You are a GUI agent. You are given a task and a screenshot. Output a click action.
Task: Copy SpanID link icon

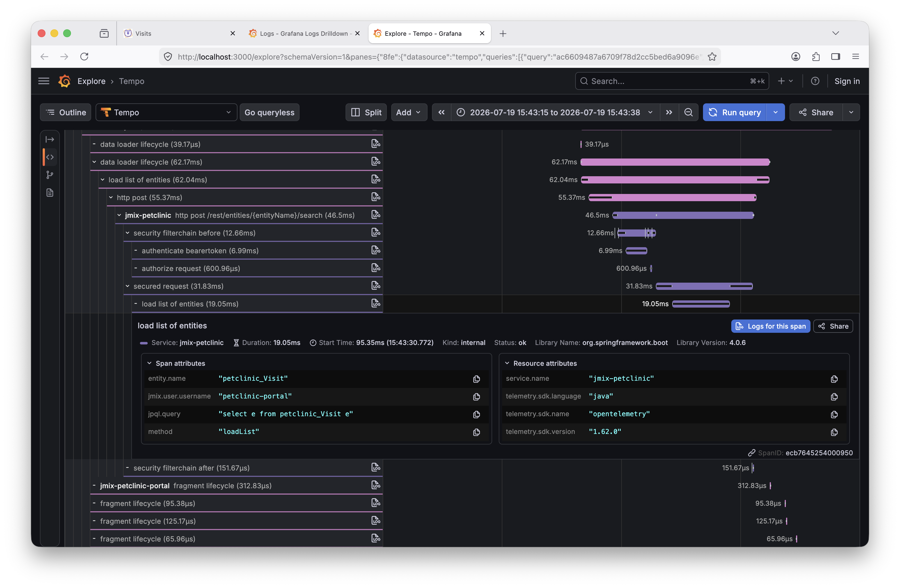(x=751, y=452)
